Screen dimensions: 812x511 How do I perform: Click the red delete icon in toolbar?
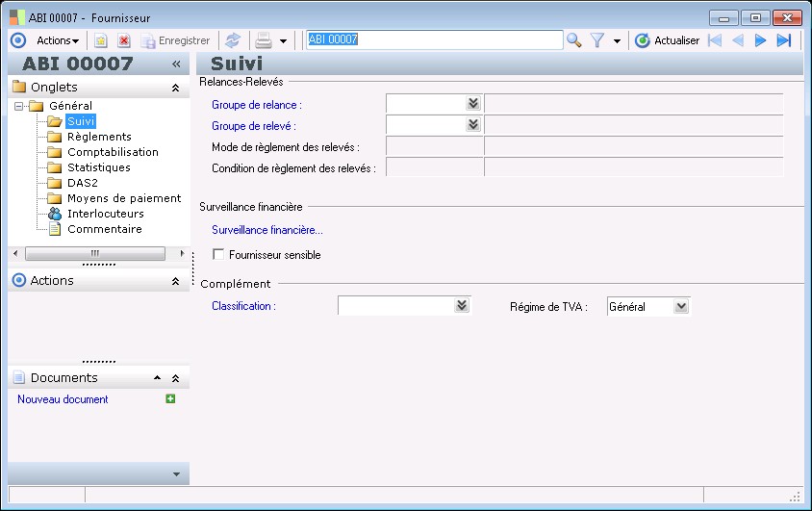[x=124, y=40]
